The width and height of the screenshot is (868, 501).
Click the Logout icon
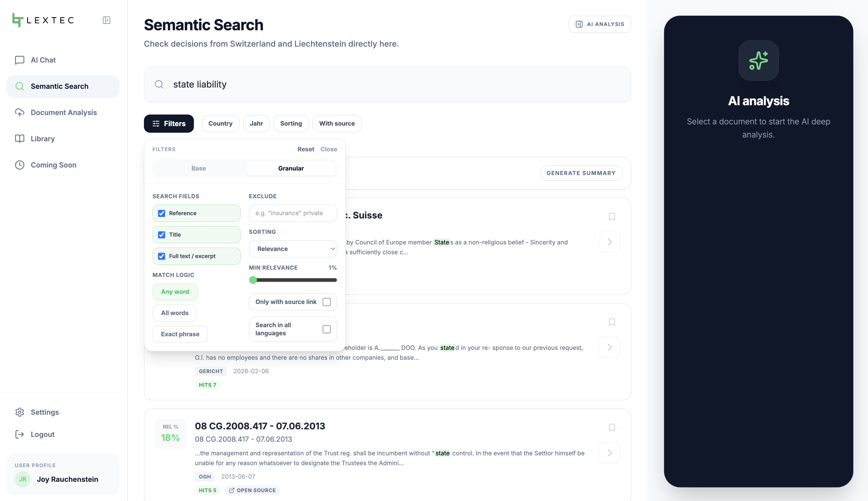tap(20, 434)
